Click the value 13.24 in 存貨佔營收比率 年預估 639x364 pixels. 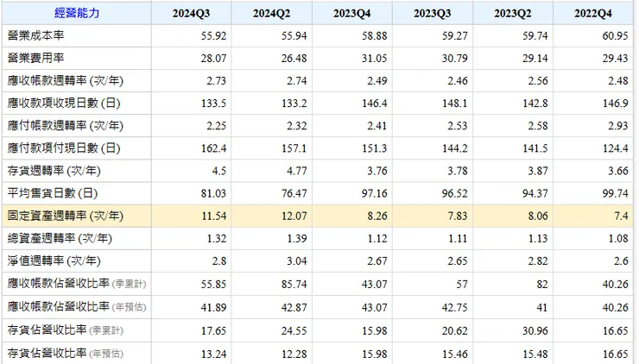(x=213, y=354)
